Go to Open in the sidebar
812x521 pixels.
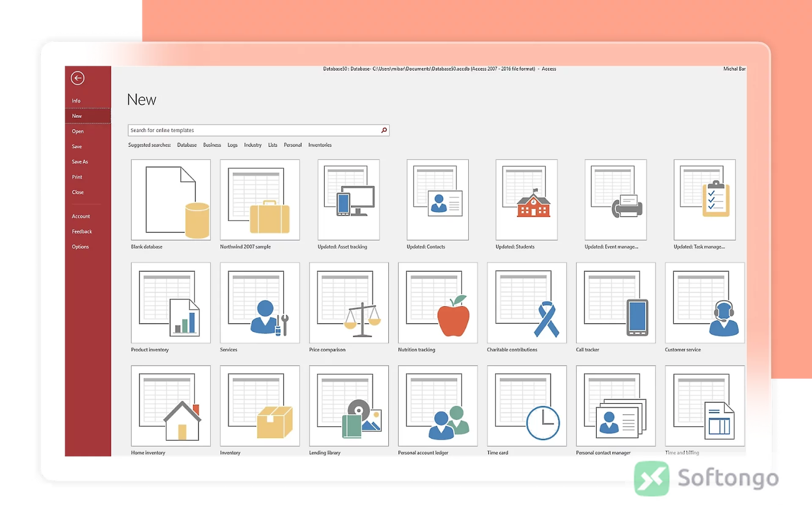pos(78,131)
